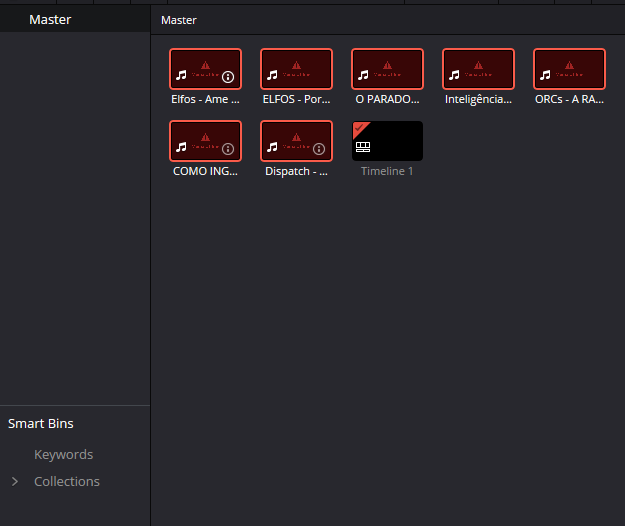
Task: Click the Master bin path header
Action: (179, 20)
